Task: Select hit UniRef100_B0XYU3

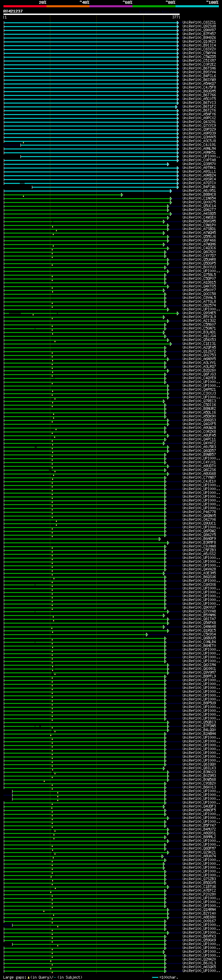Action: 199,267
